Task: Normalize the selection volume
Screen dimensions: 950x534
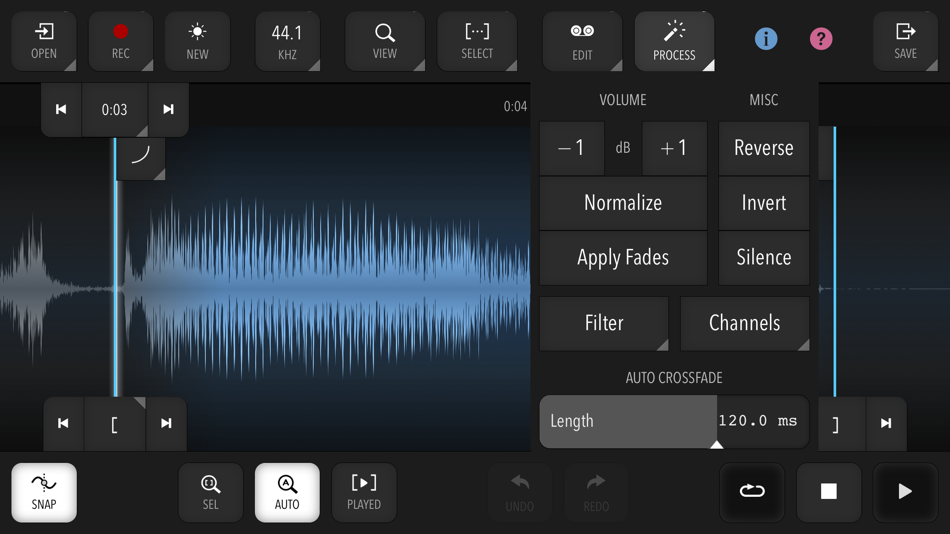Action: (x=623, y=203)
